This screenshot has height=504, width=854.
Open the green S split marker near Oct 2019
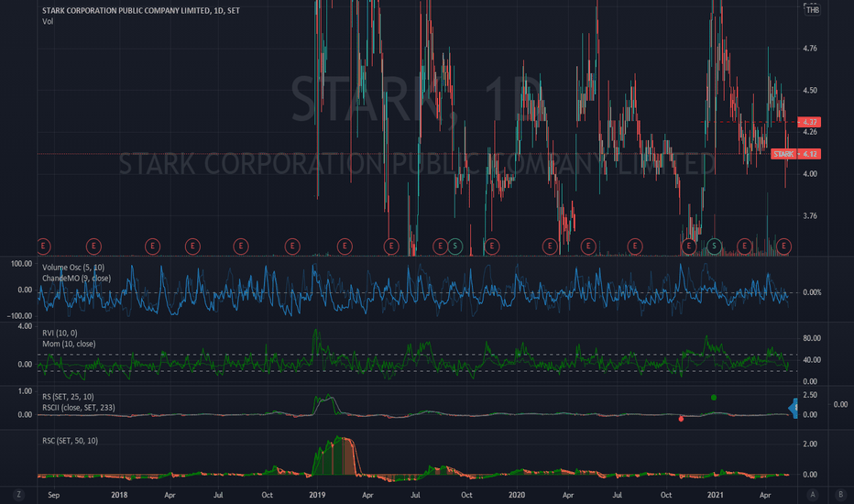tap(455, 247)
